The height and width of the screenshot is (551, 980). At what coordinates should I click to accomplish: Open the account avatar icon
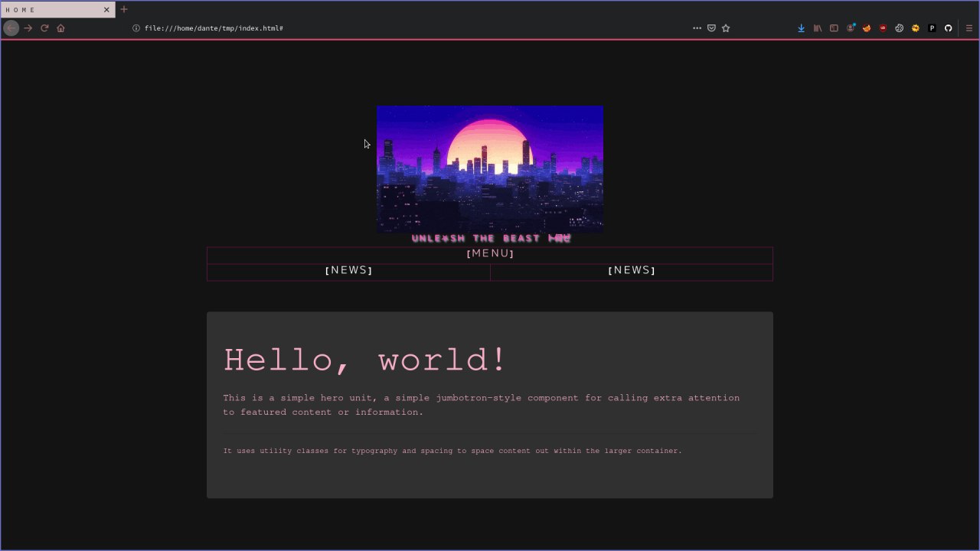click(851, 28)
